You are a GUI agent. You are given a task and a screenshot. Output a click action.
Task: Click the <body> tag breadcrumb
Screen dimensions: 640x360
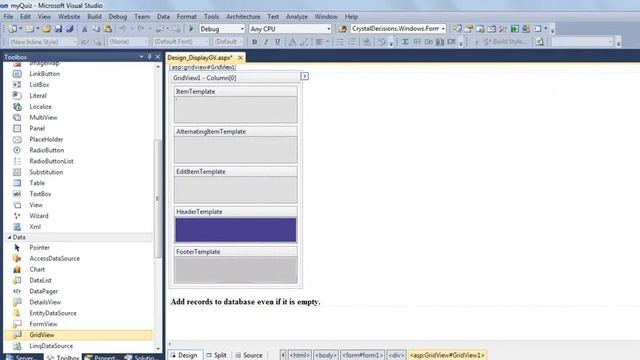pos(326,355)
